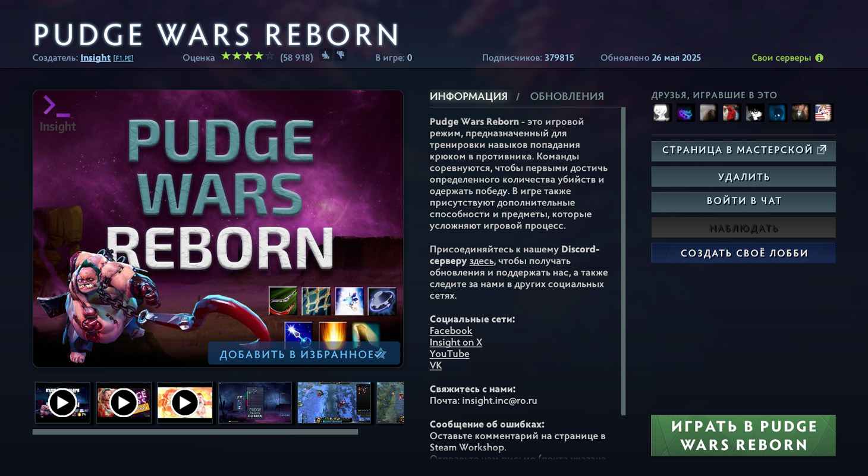Click the Сообщение об ошибках heading
868x476 pixels.
487,424
